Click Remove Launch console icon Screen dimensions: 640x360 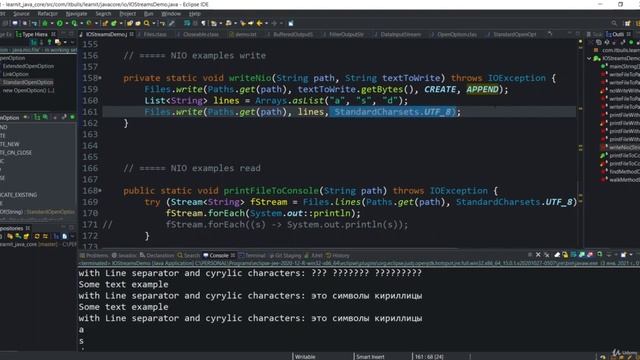(538, 255)
